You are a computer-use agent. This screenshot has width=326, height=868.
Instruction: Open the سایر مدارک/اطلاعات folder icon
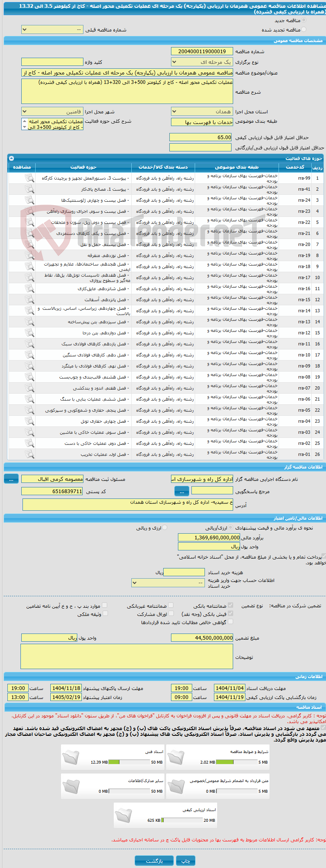(x=70, y=787)
